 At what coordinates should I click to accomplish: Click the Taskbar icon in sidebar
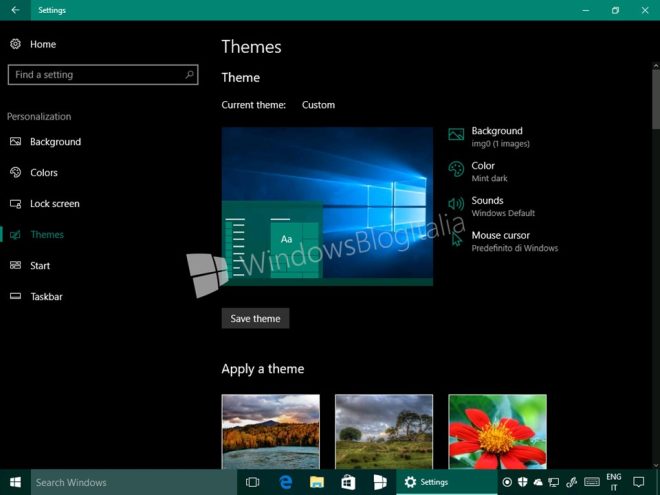pos(16,296)
